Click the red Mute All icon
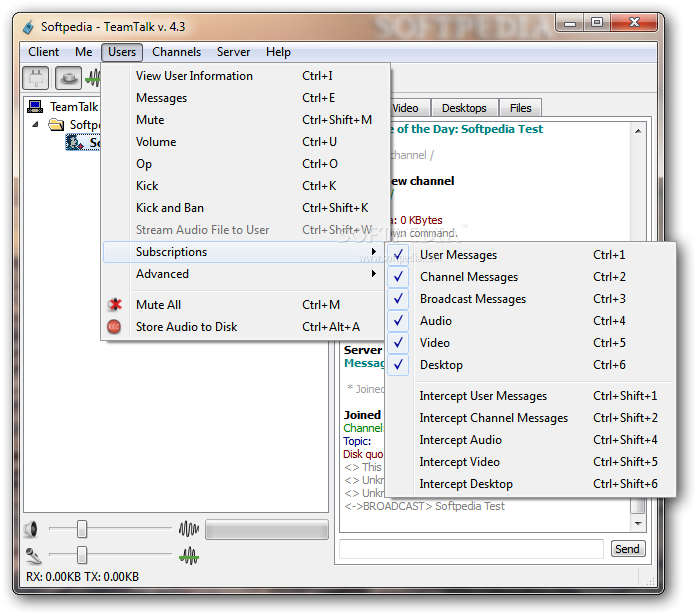Viewport: 697px width, 615px height. 115,305
